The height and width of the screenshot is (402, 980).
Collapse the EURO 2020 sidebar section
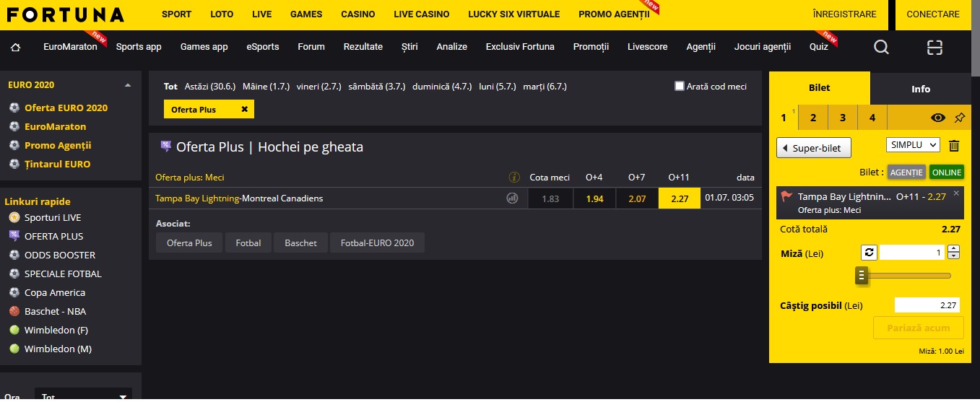[x=128, y=85]
